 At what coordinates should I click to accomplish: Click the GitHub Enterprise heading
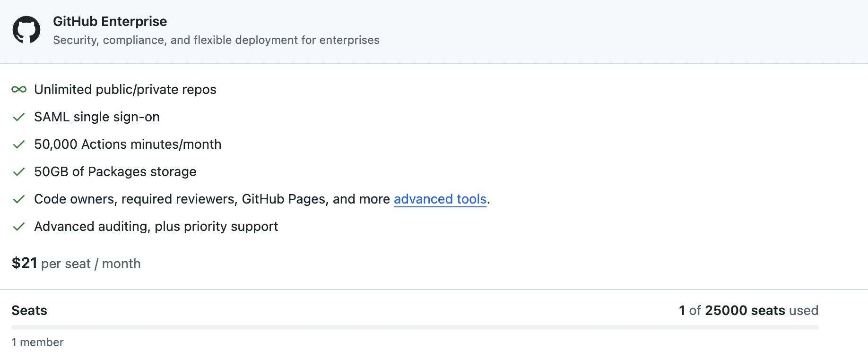tap(110, 21)
